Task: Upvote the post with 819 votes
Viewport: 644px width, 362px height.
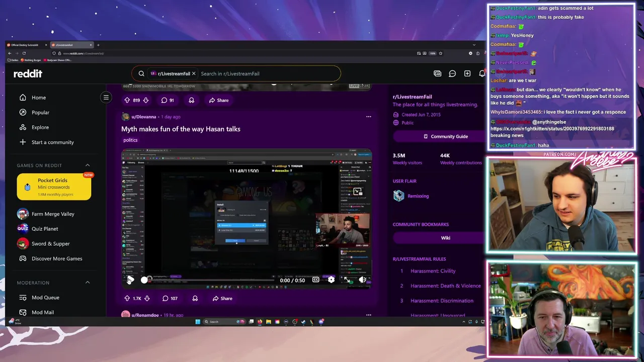Action: [x=127, y=100]
